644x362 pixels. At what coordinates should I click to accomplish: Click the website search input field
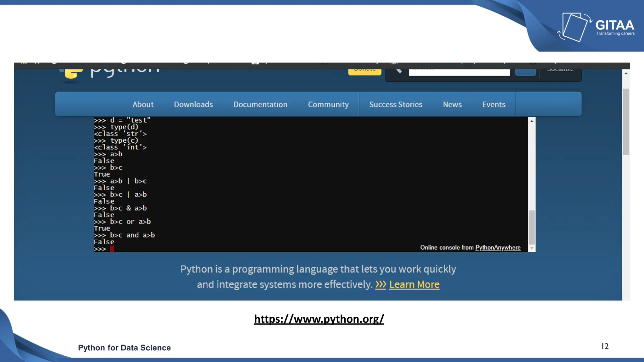[x=459, y=72]
